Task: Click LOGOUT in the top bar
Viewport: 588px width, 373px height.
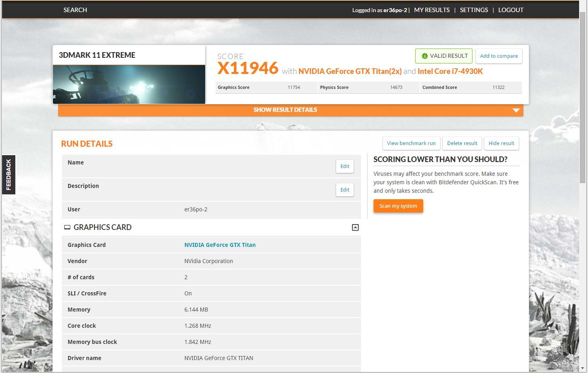Action: click(511, 10)
